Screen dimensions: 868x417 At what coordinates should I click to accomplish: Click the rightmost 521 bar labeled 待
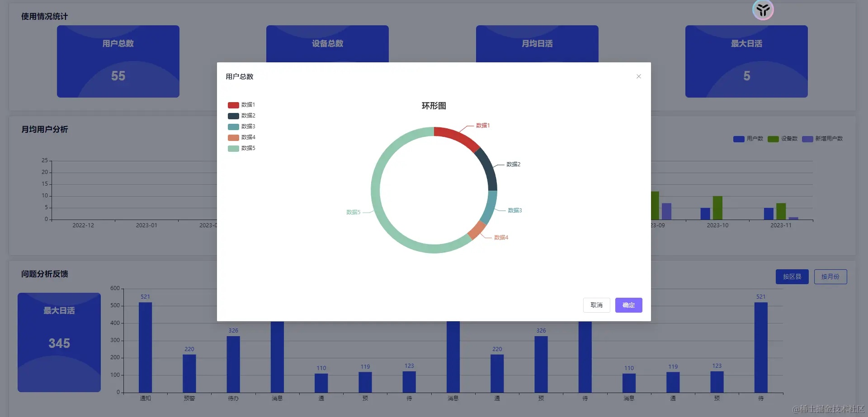(x=761, y=347)
